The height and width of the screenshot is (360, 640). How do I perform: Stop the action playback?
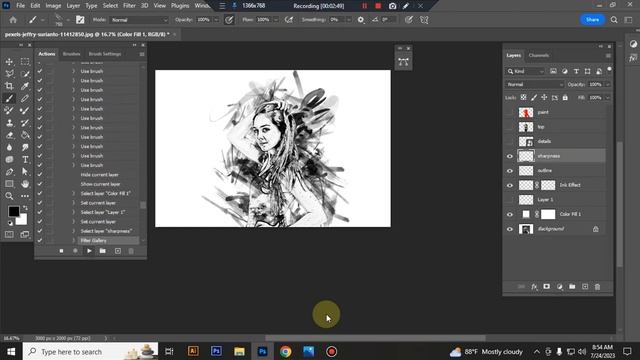pos(61,251)
